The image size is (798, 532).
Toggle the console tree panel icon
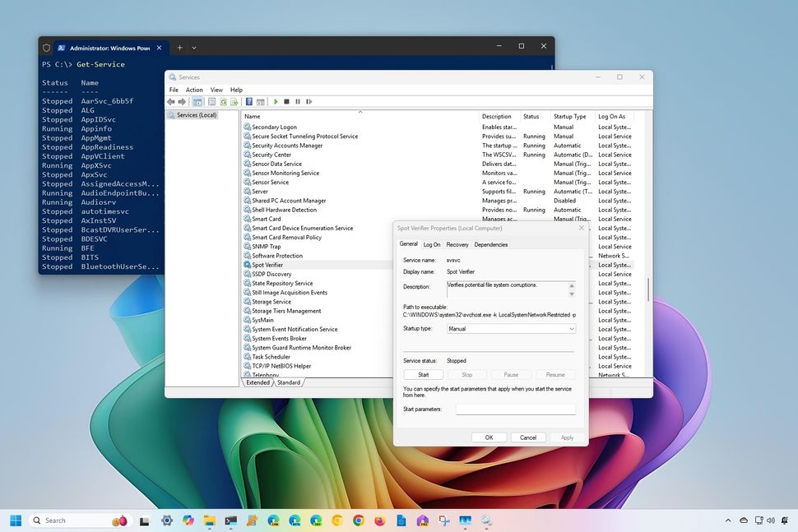coord(197,101)
